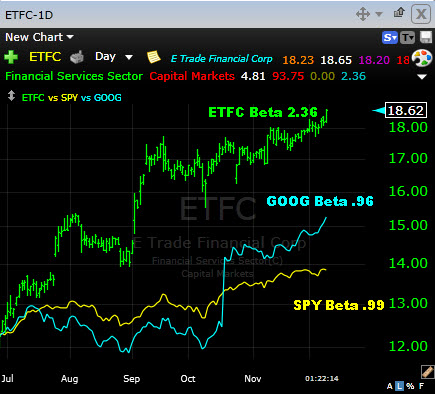This screenshot has width=435, height=394.
Task: Expand the white triangle below the palette
Action: pyautogui.click(x=422, y=77)
